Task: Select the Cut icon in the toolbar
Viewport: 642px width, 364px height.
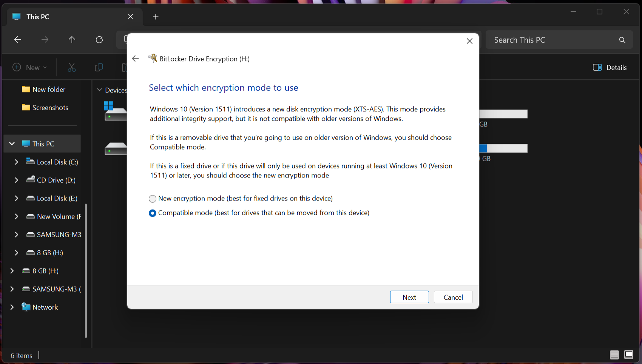Action: [72, 67]
